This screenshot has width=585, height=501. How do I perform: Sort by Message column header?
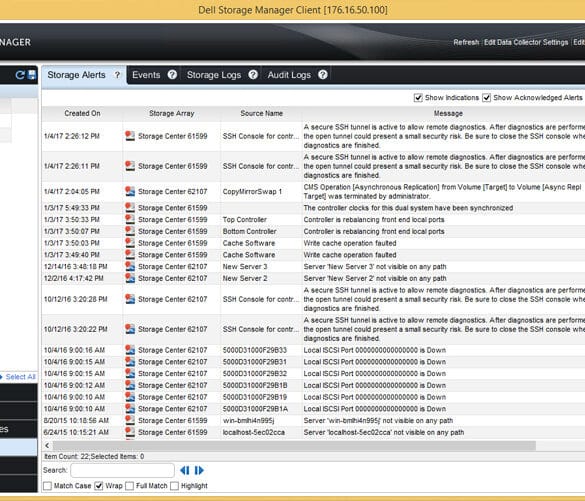pyautogui.click(x=448, y=113)
